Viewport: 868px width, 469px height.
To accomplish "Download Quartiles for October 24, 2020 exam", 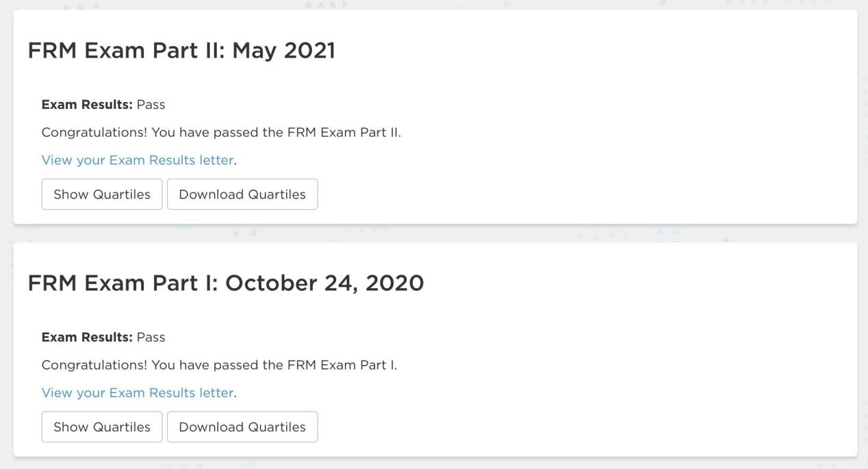I will (x=242, y=427).
